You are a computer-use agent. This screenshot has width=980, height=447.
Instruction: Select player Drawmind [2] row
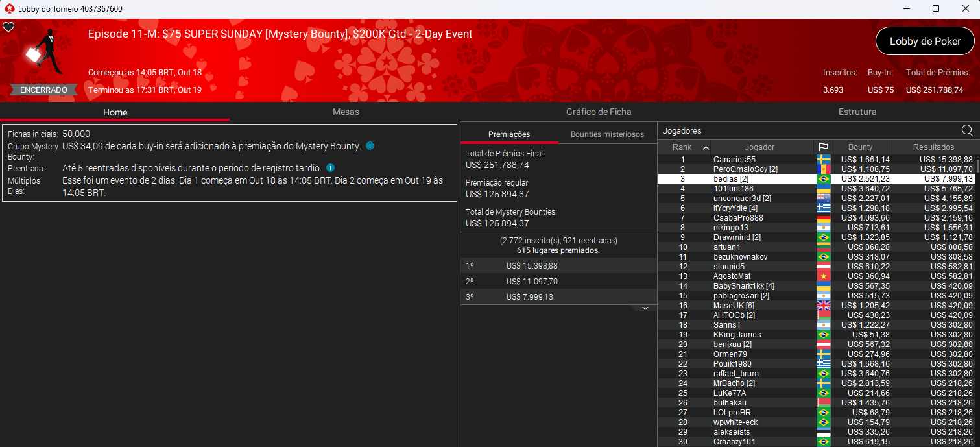pos(817,237)
